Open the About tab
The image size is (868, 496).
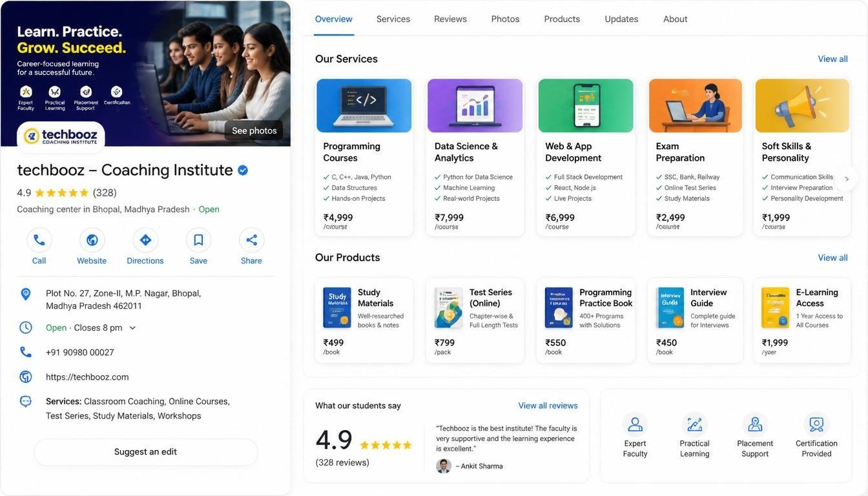coord(675,19)
